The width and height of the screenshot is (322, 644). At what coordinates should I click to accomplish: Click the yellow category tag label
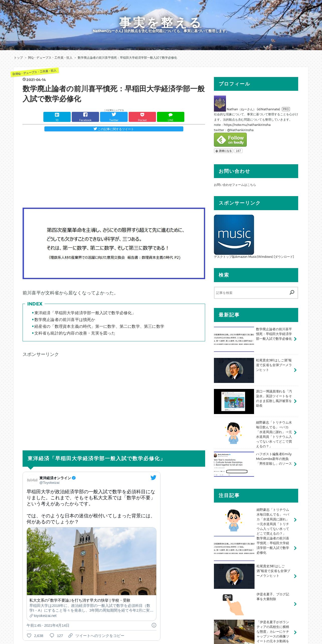(35, 72)
